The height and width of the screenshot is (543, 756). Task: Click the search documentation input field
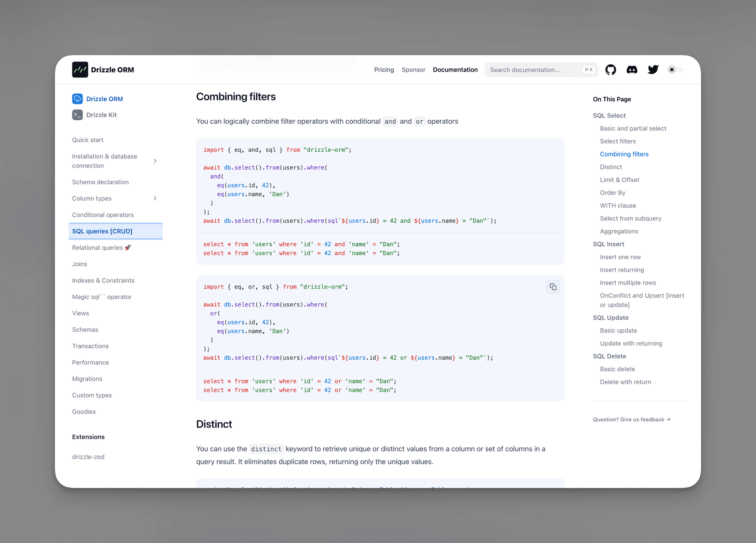[x=541, y=69]
